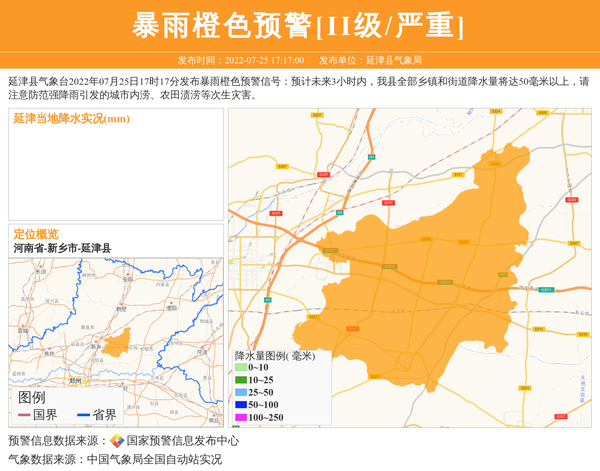The height and width of the screenshot is (471, 600).
Task: Click the 降水量图例(毫米) legend title
Action: pos(274,355)
